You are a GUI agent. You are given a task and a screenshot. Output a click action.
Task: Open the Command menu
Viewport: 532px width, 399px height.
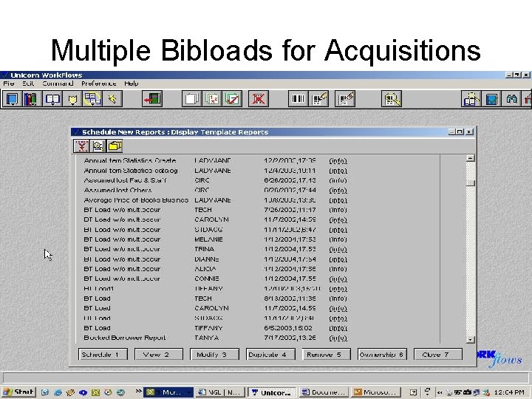pos(58,83)
